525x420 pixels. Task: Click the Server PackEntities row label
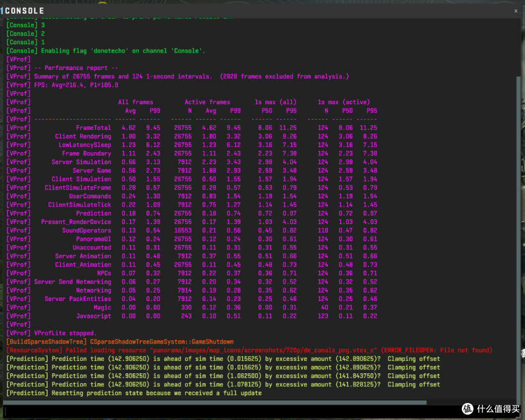(x=78, y=299)
